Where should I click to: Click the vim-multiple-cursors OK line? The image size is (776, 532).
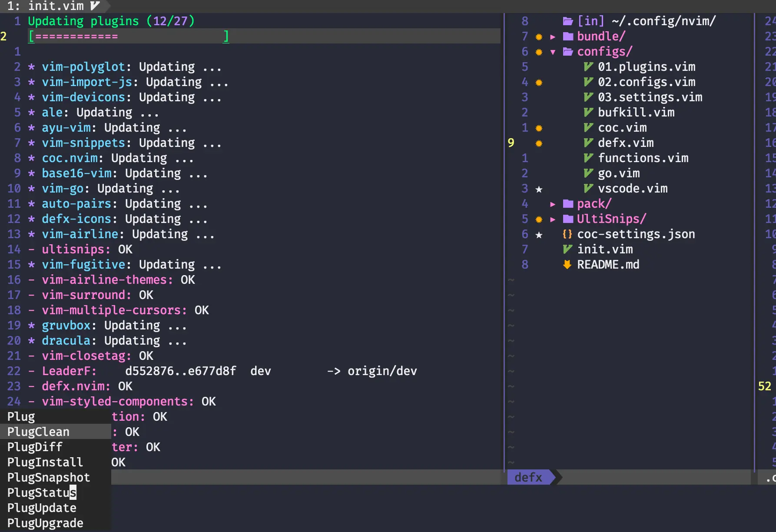coord(119,310)
